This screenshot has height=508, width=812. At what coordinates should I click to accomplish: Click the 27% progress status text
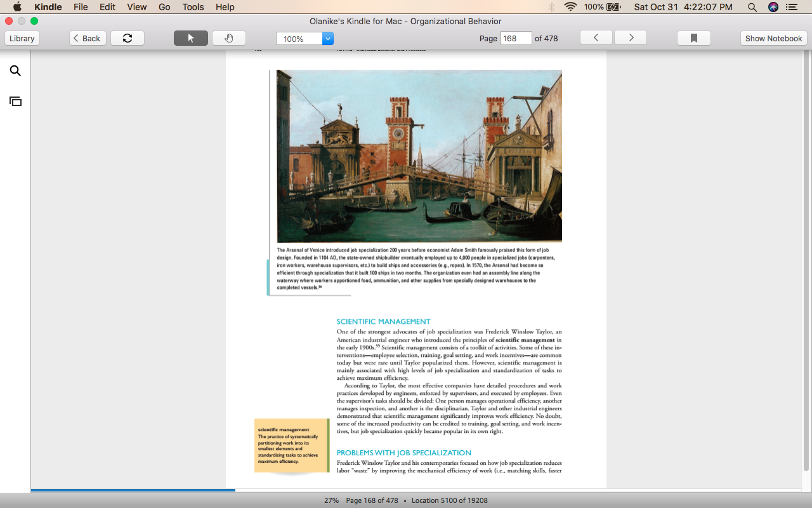point(331,500)
